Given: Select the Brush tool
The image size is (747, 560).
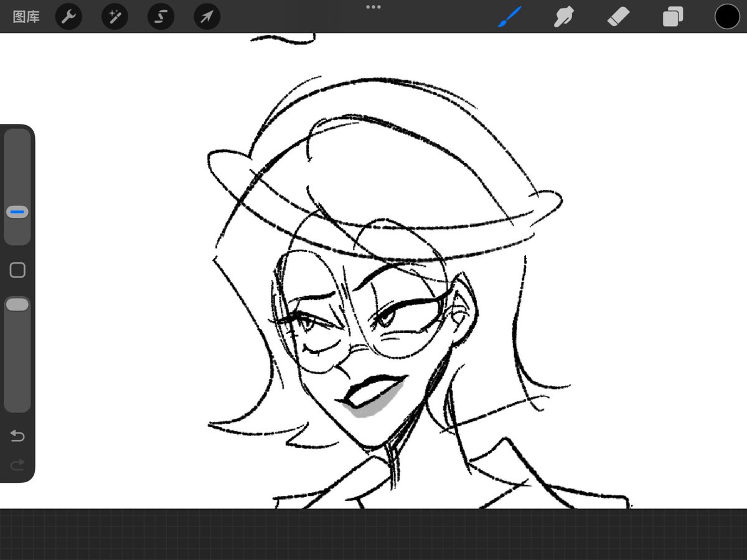Looking at the screenshot, I should tap(510, 16).
